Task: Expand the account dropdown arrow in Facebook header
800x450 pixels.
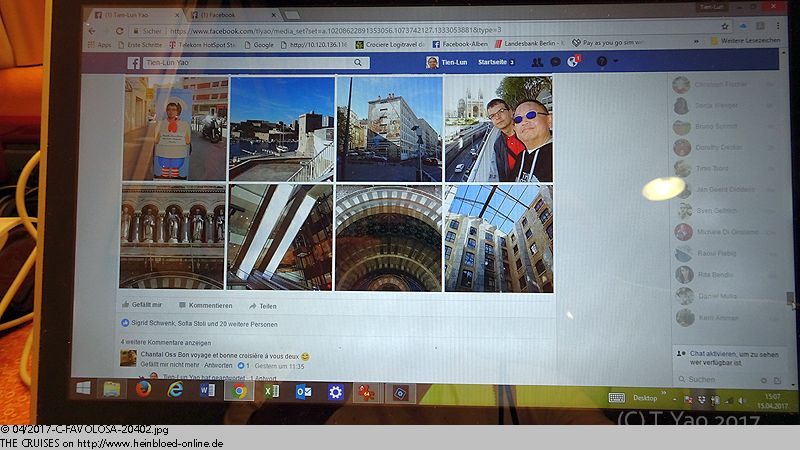Action: (616, 61)
